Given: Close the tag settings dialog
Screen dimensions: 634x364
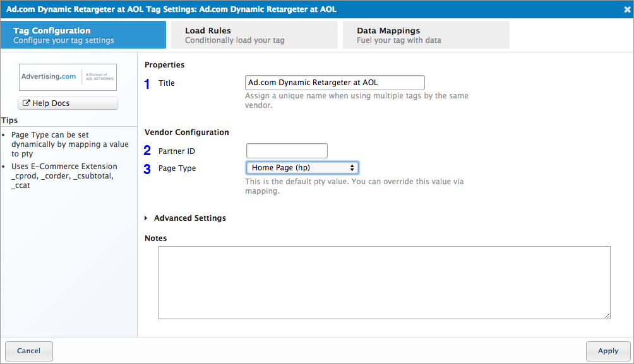Looking at the screenshot, I should (626, 9).
